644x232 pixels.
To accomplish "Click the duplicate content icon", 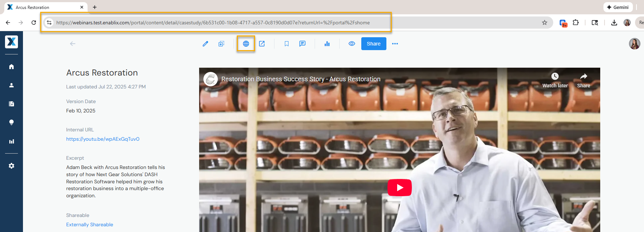I will click(x=221, y=44).
